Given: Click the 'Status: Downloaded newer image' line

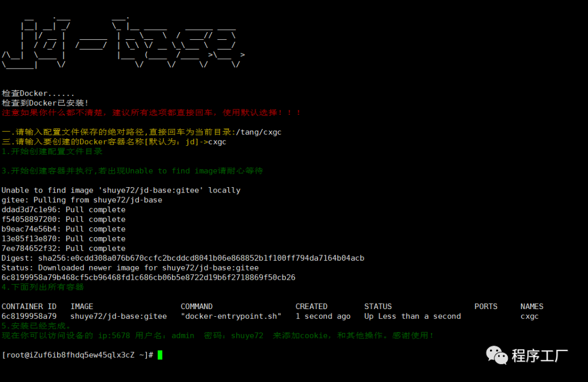Looking at the screenshot, I should point(130,268).
